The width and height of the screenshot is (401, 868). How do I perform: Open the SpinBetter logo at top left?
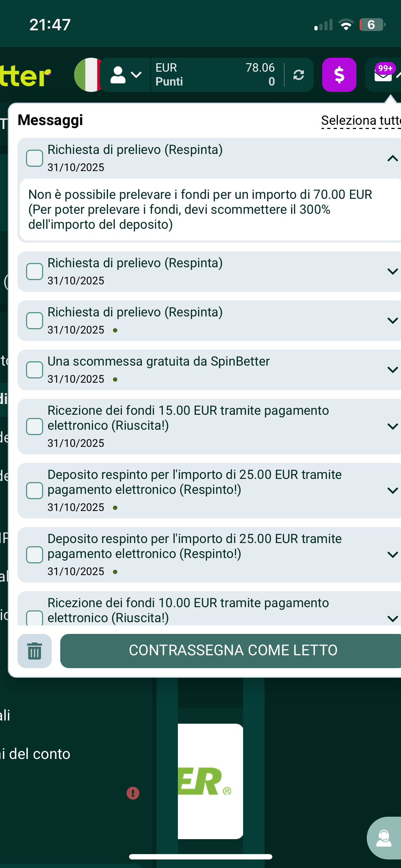(25, 76)
